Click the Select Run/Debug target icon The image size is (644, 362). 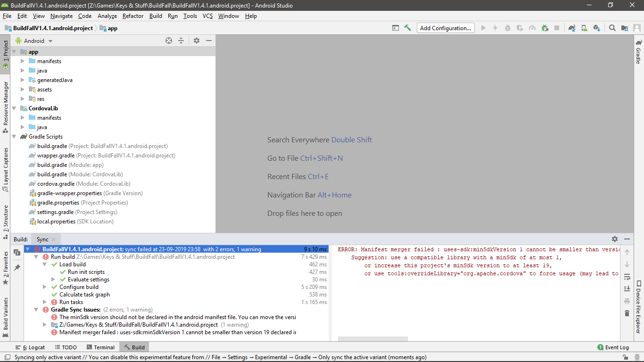(x=396, y=28)
